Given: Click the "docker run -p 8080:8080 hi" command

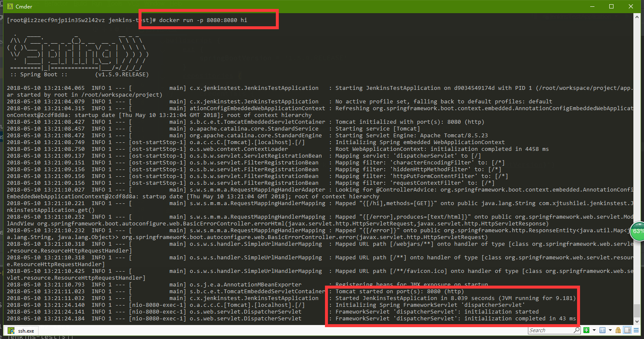Looking at the screenshot, I should pyautogui.click(x=203, y=20).
